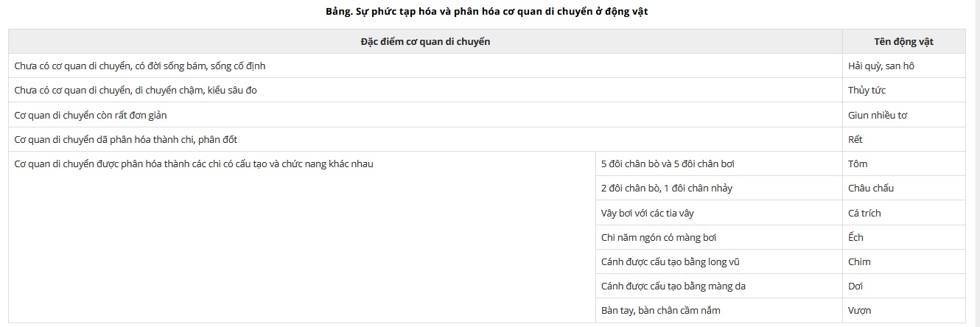Select the 'Giun nhiều tơ' cell
980x327 pixels.
click(904, 115)
